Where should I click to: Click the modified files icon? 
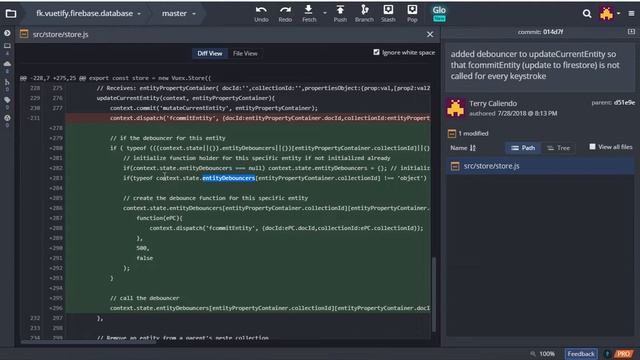pos(452,133)
